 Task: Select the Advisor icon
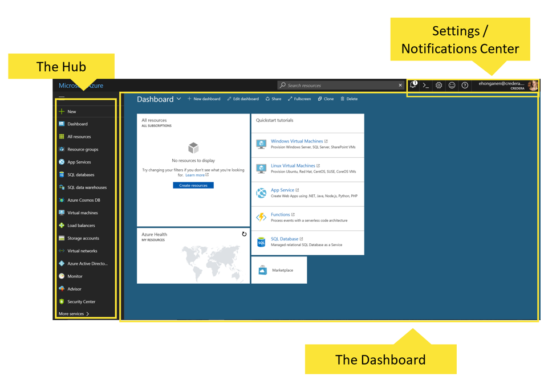[x=62, y=289]
